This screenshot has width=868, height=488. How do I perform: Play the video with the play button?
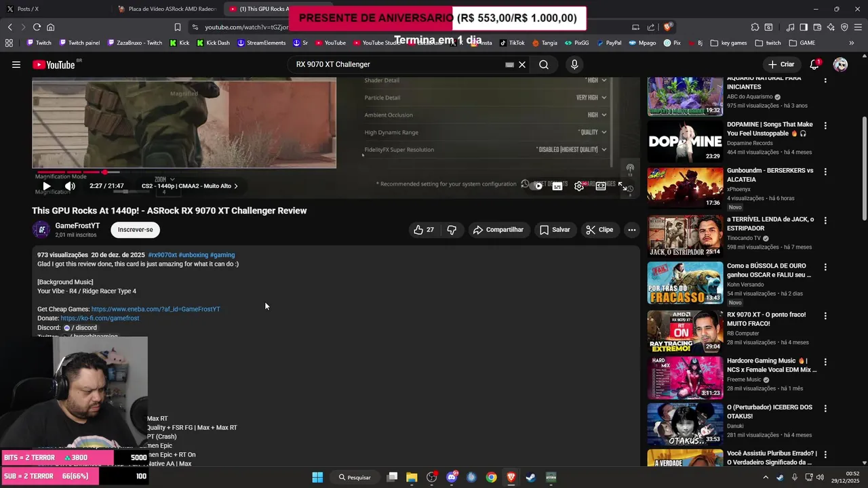[46, 186]
